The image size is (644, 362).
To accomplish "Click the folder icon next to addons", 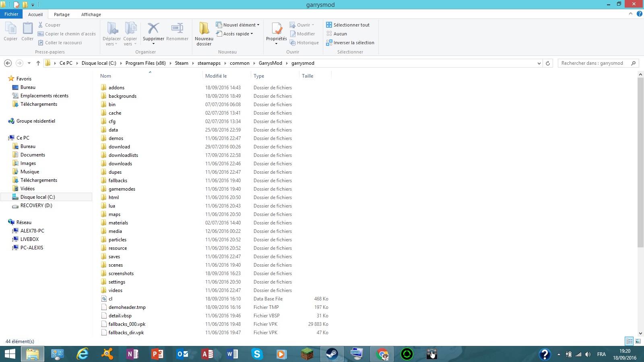I will click(x=104, y=87).
